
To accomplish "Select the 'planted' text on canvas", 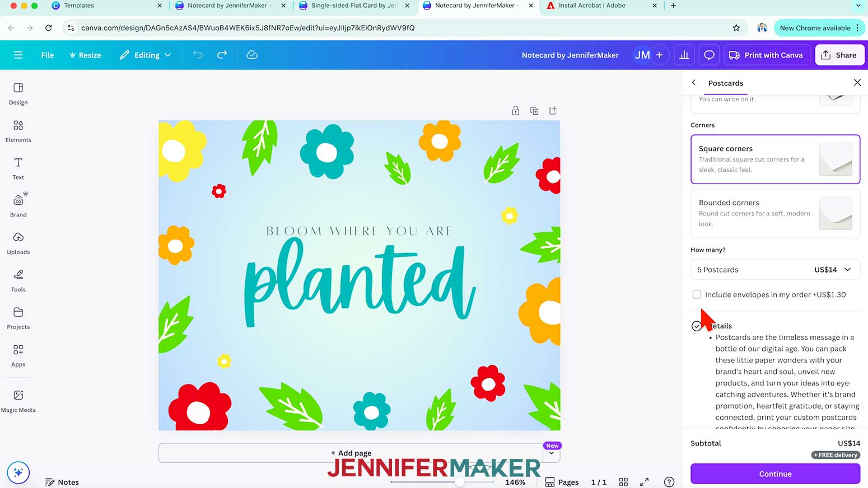I will [x=360, y=283].
